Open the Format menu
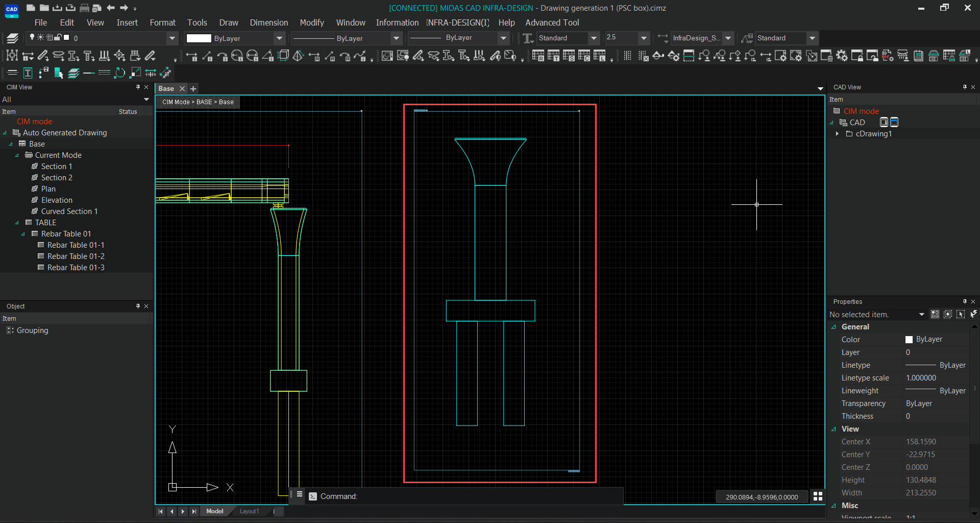 click(162, 22)
